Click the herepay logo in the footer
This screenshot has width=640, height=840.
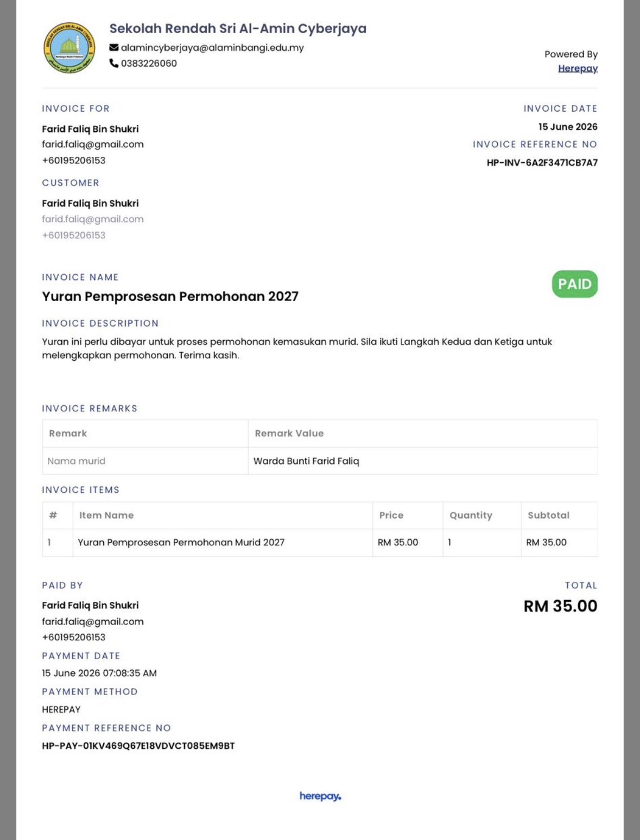pos(320,796)
